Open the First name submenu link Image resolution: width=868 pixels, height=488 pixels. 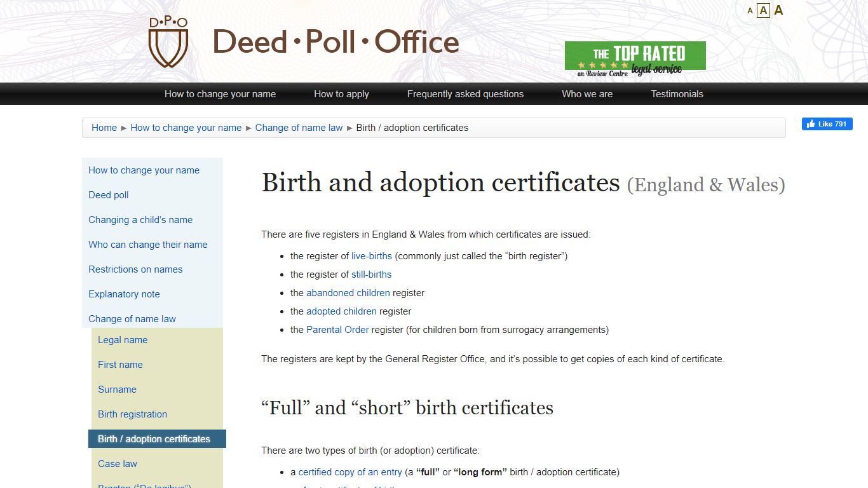click(120, 365)
